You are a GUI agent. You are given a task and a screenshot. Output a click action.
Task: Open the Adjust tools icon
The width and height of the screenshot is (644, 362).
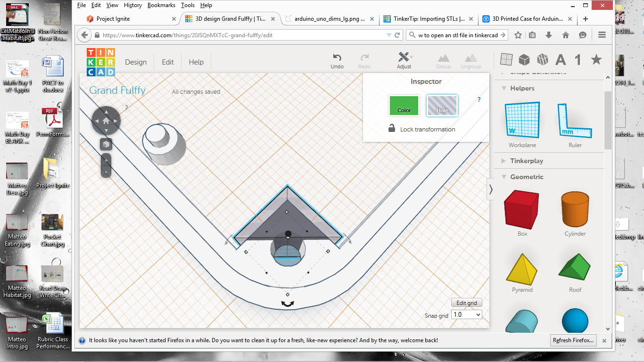pos(404,57)
